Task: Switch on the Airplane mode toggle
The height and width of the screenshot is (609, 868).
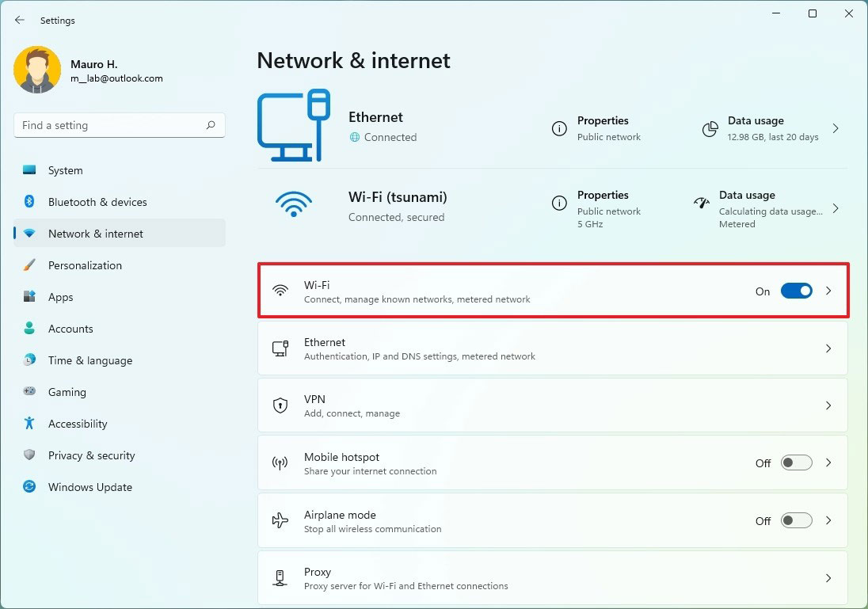Action: point(796,520)
